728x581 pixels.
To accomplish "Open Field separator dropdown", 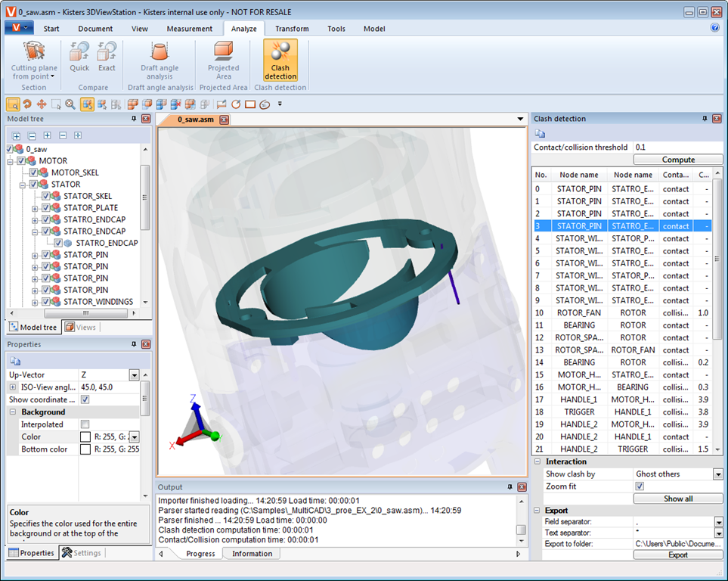I will (x=718, y=522).
